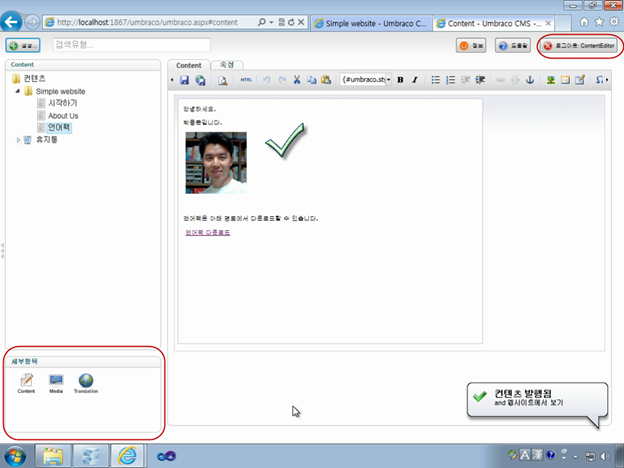Click the Outdent icon
624x468 pixels.
pos(465,80)
